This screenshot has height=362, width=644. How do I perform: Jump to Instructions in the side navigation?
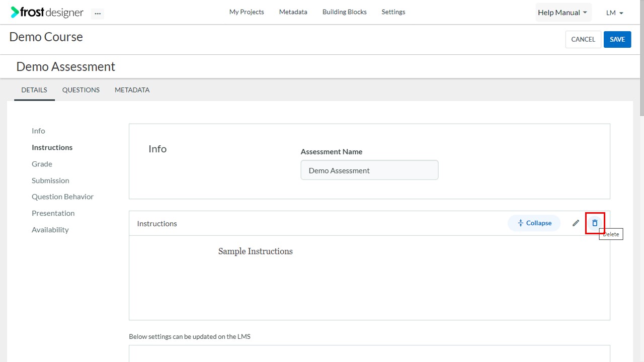tap(52, 147)
